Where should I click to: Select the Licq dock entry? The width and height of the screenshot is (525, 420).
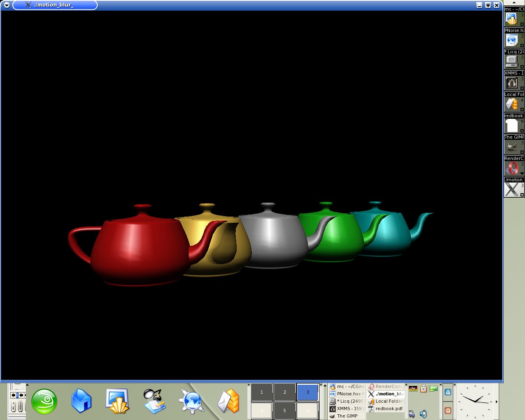click(x=514, y=59)
